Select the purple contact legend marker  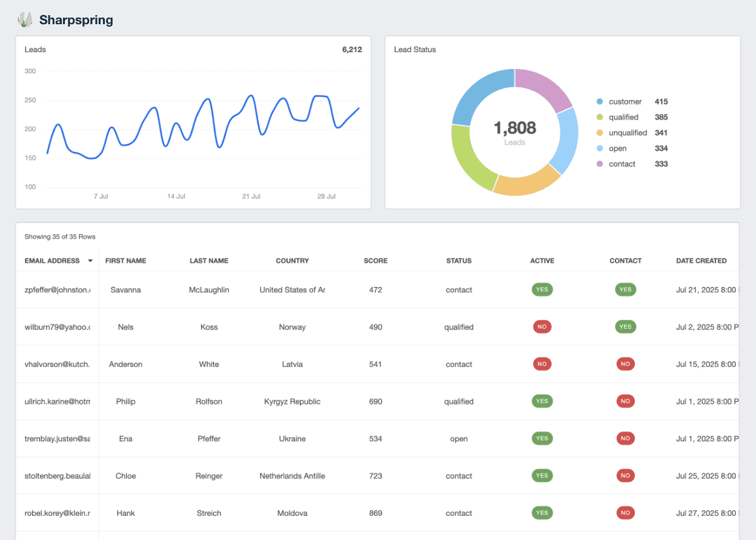click(600, 163)
